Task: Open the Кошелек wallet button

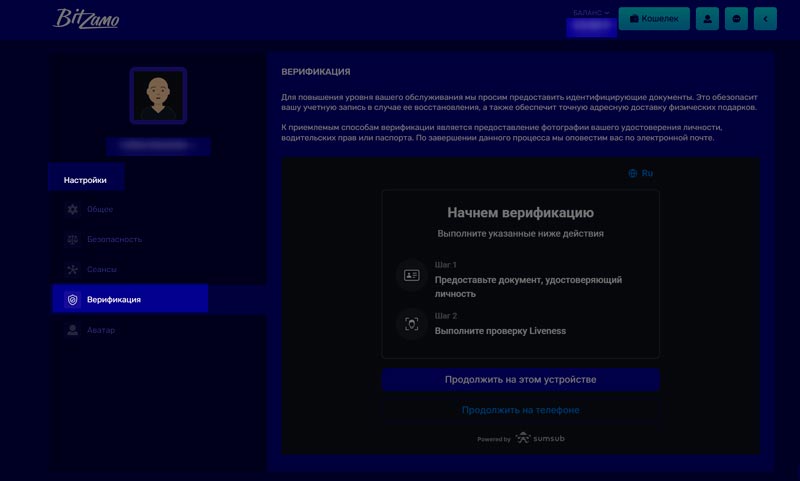Action: 654,18
